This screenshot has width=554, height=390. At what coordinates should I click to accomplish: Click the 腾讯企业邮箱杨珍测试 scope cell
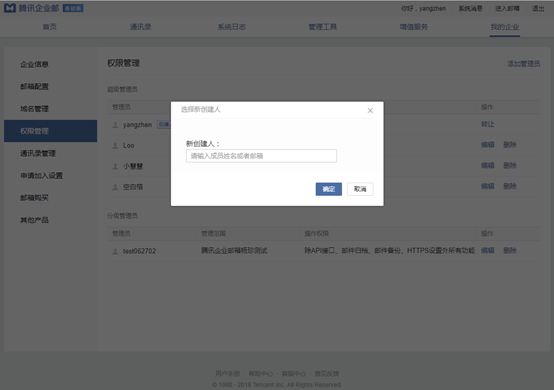point(234,250)
